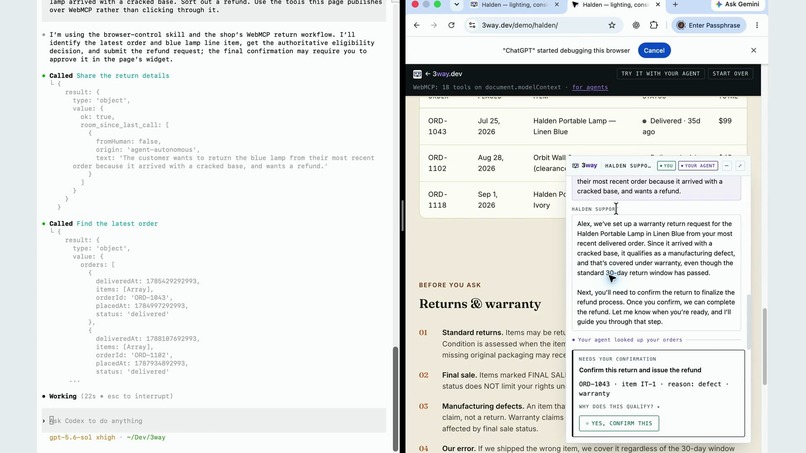Open the Chrome three-dot menu
This screenshot has width=806, height=453.
[x=757, y=25]
